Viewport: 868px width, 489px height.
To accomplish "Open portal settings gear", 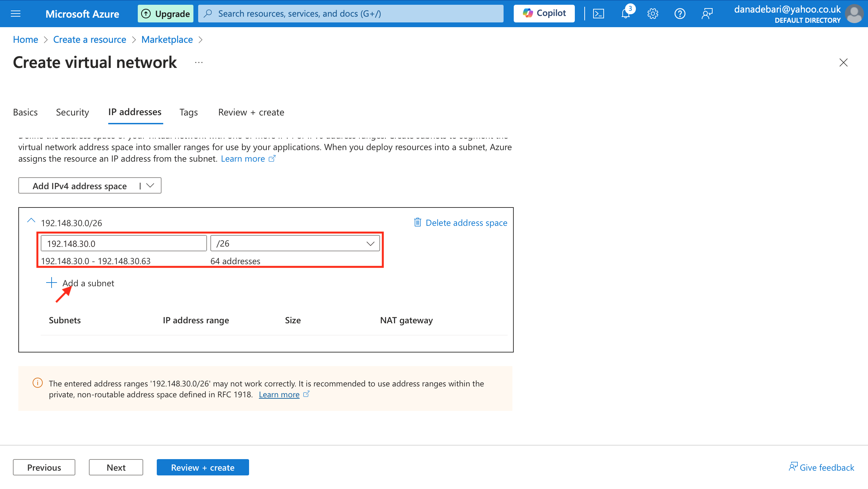I will pyautogui.click(x=653, y=14).
